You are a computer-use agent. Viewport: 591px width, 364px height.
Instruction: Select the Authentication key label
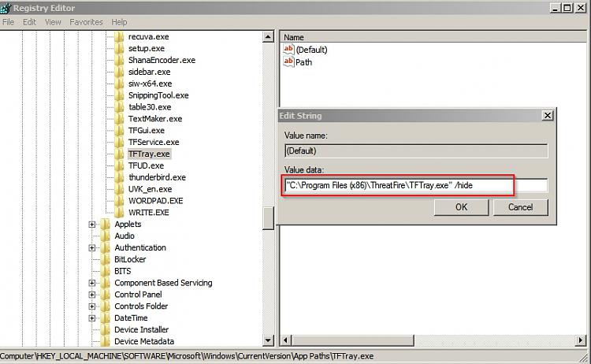pos(140,247)
